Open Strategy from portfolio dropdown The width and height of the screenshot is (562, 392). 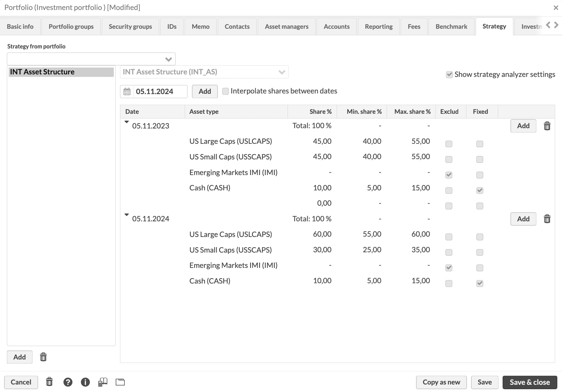(x=91, y=59)
